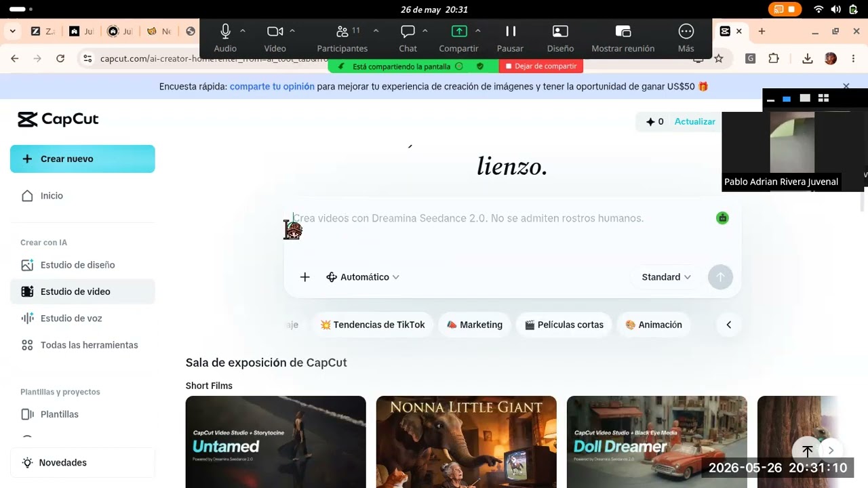Expand the Compartir options caret
Image resolution: width=868 pixels, height=488 pixels.
[477, 31]
